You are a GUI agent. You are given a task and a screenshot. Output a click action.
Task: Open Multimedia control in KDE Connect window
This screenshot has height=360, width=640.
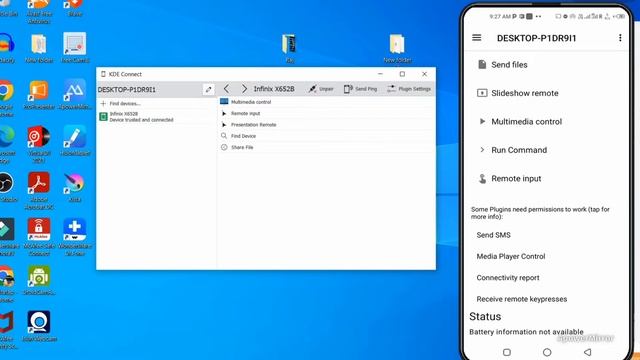(x=327, y=102)
